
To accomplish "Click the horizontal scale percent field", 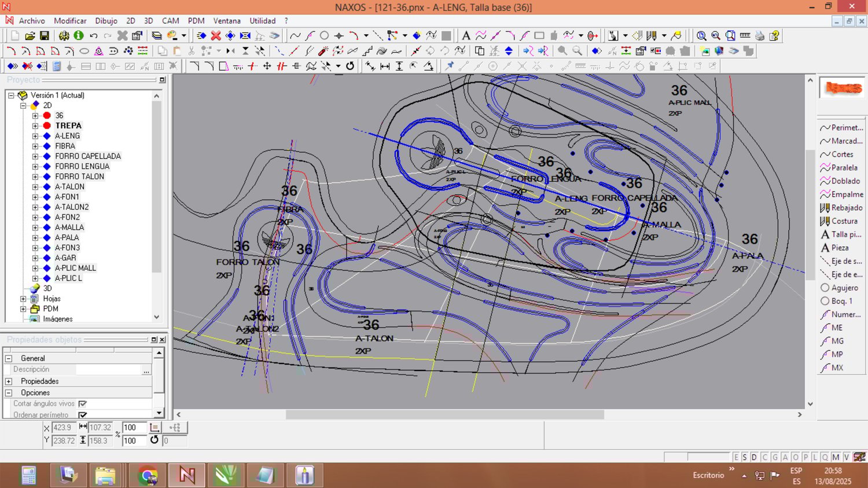I will point(134,428).
